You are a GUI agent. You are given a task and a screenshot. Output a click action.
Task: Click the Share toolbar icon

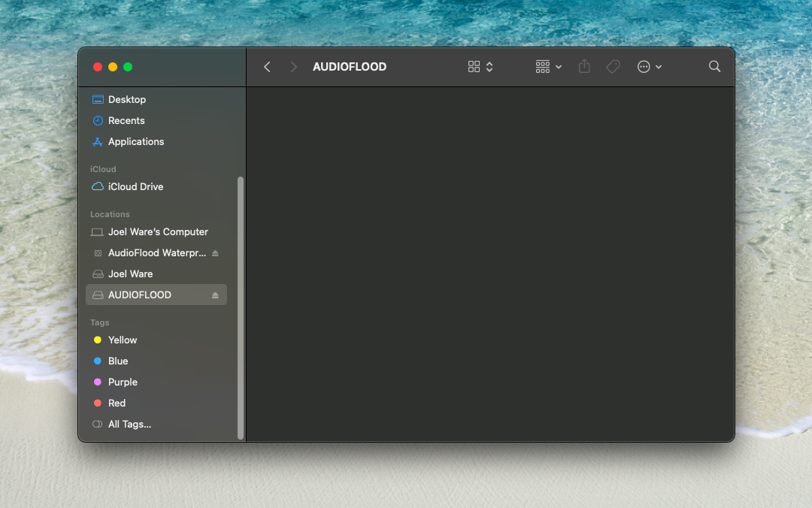[x=584, y=66]
